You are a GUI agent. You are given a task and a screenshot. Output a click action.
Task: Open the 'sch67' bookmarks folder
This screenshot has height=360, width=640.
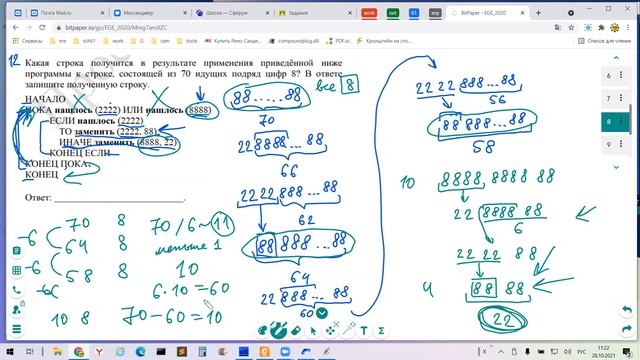coord(84,41)
